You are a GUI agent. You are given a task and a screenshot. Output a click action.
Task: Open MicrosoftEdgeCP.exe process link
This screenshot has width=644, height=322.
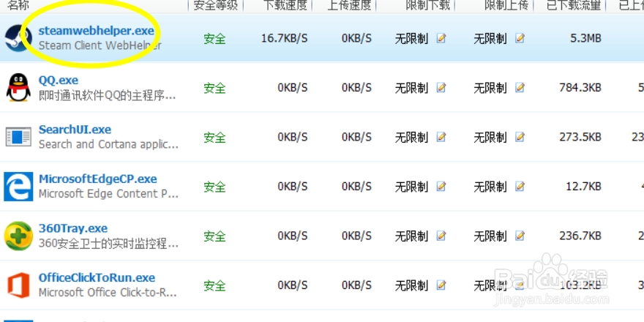(98, 179)
